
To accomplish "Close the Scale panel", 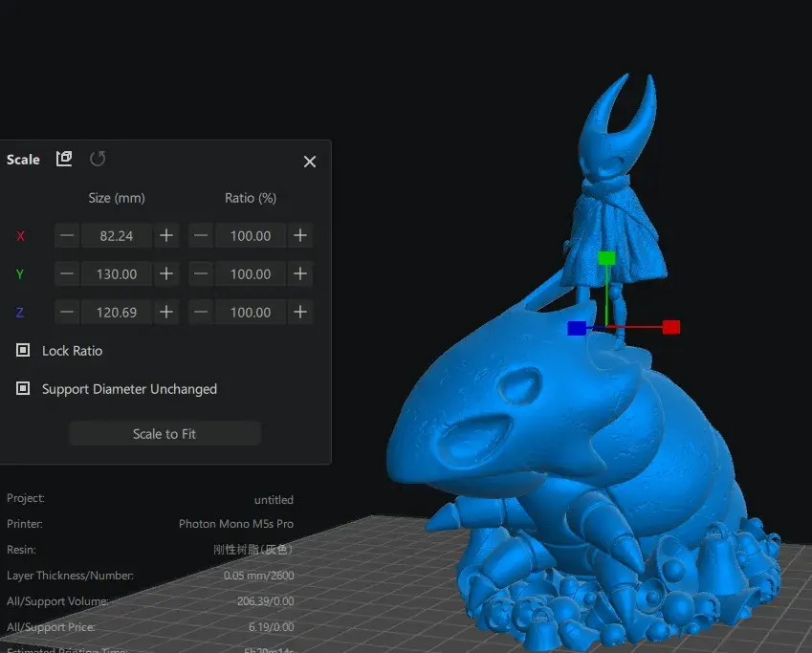I will (310, 162).
